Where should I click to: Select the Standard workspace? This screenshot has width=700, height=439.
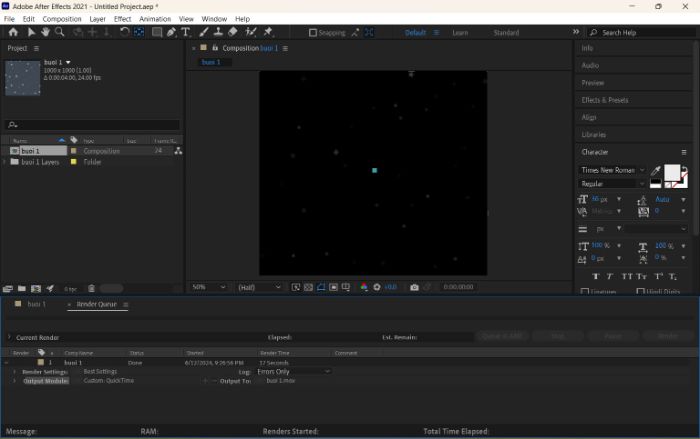506,33
